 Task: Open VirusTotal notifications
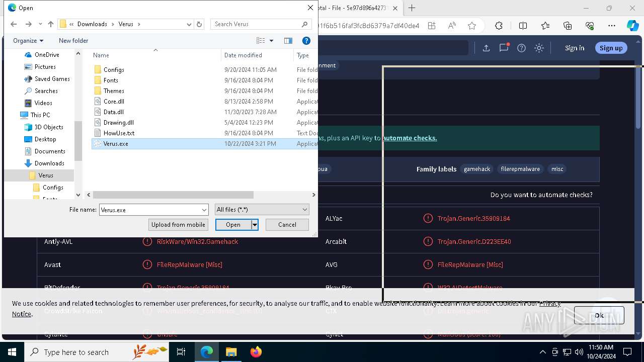504,48
